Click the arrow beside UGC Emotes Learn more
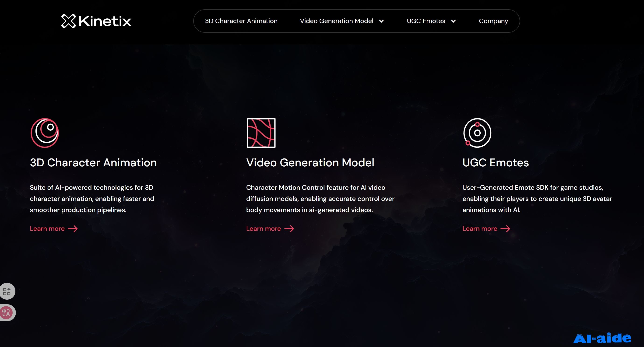This screenshot has height=347, width=644. [505, 229]
